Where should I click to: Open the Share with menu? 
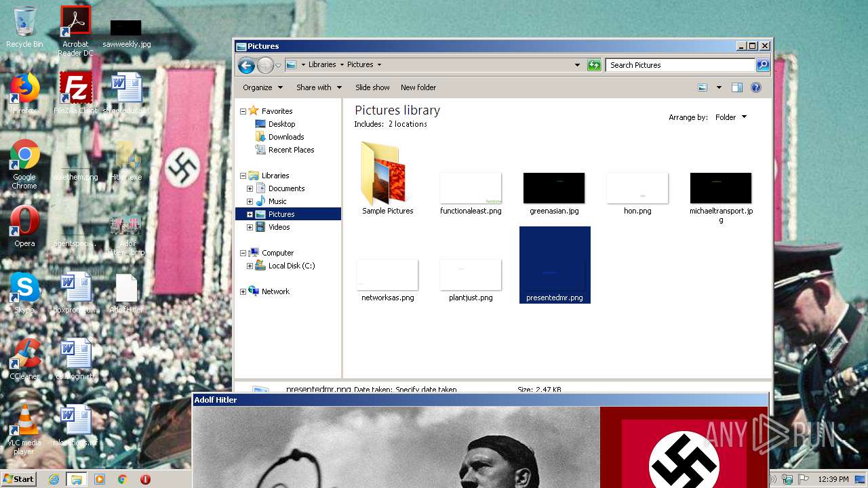(319, 87)
